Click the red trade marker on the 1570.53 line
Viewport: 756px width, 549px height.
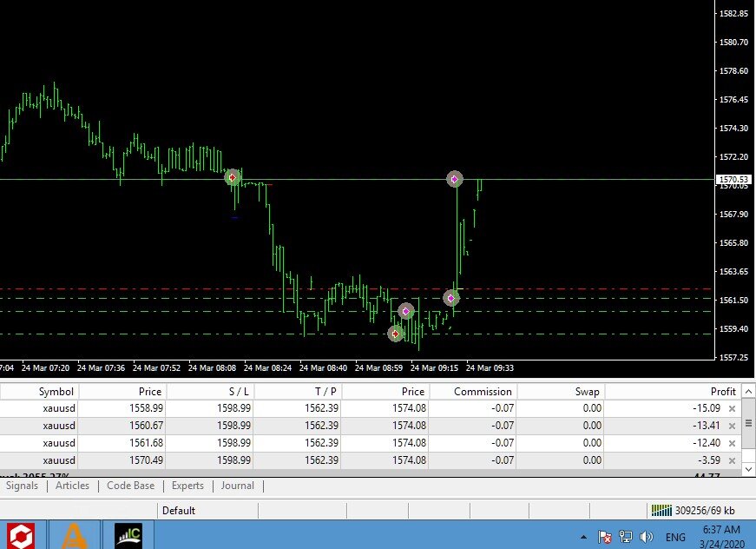[233, 177]
